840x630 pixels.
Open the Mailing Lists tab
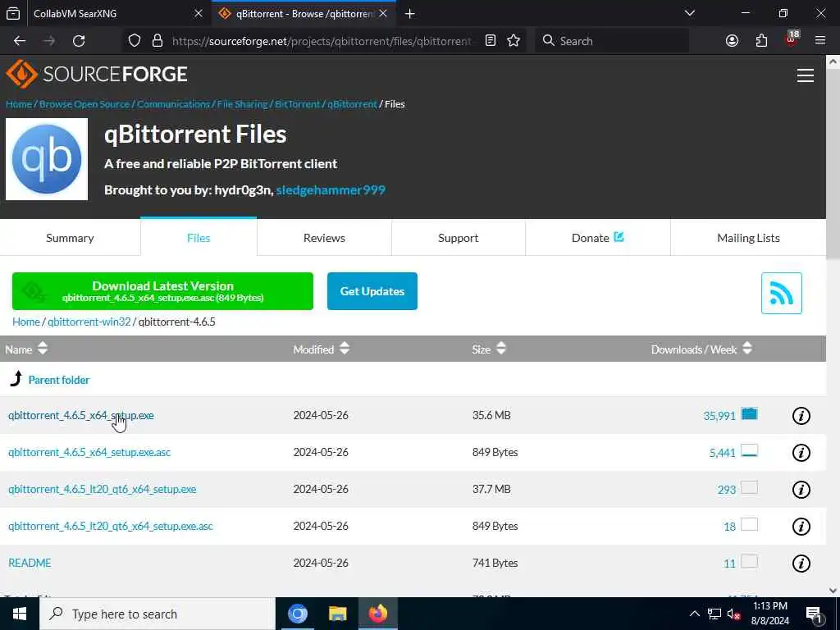[748, 238]
